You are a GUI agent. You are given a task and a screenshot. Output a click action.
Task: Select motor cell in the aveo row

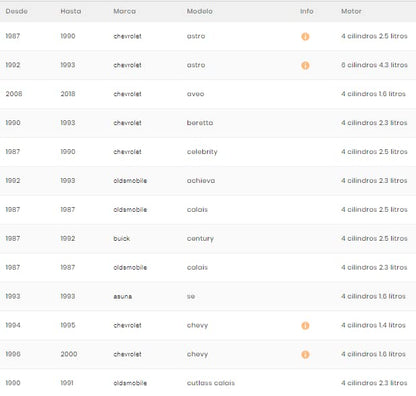coord(373,94)
